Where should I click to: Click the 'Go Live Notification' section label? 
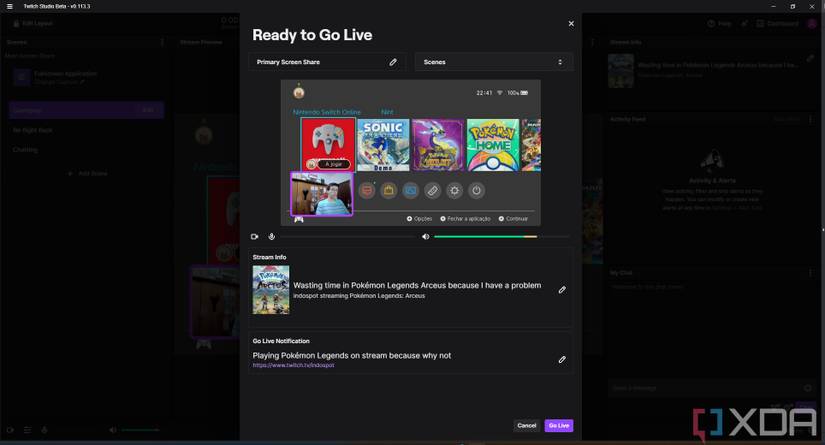point(281,341)
